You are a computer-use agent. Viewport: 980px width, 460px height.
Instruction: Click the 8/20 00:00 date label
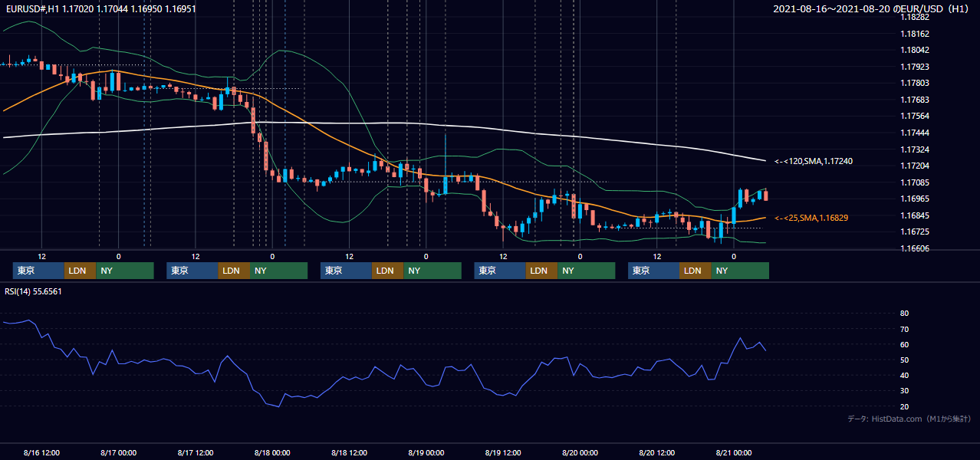tap(580, 453)
